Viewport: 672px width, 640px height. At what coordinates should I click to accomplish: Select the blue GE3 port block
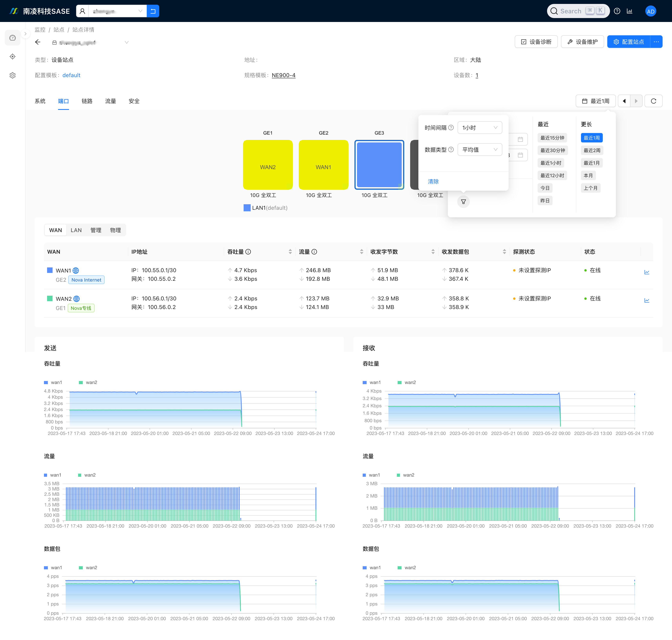coord(379,165)
